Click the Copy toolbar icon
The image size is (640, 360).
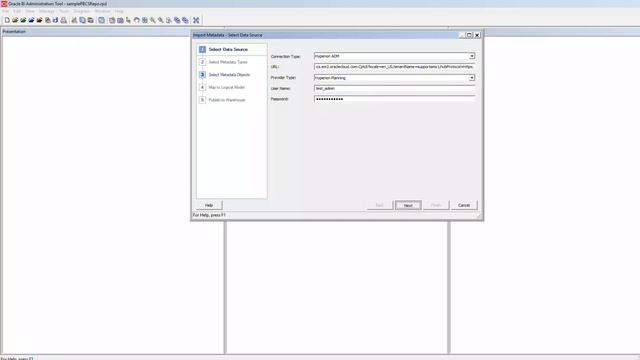(82, 20)
